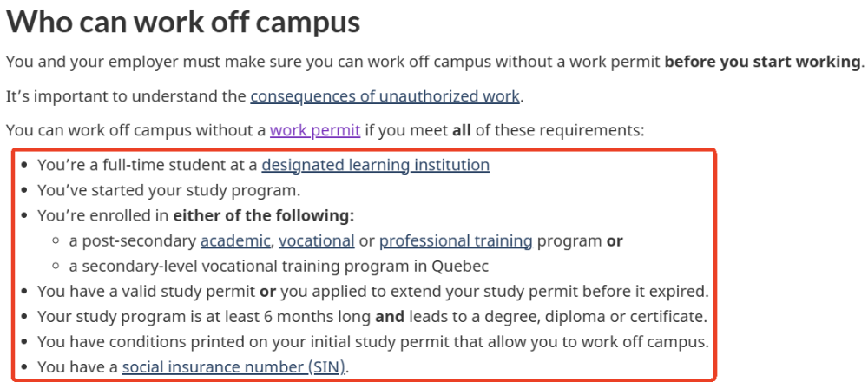868x382 pixels.
Task: Open the consequences of unauthorized work link
Action: pos(385,95)
